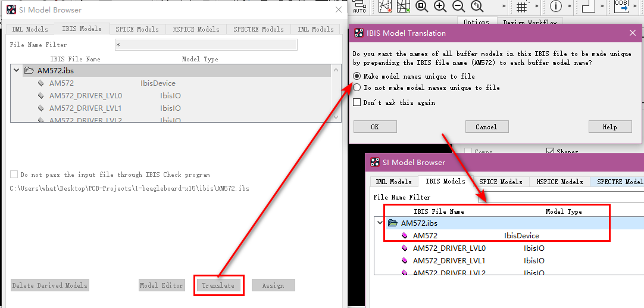
Task: Click scroll-up arrow in left model list
Action: click(x=336, y=70)
